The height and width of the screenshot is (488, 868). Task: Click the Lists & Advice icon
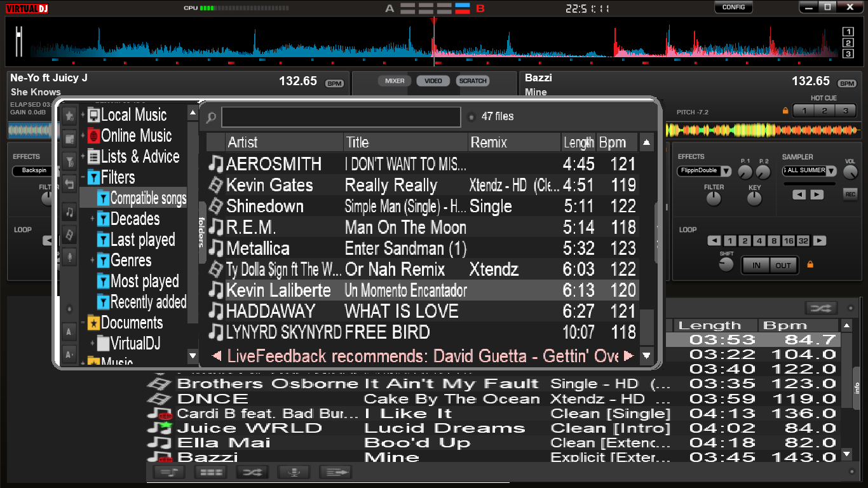tap(94, 156)
